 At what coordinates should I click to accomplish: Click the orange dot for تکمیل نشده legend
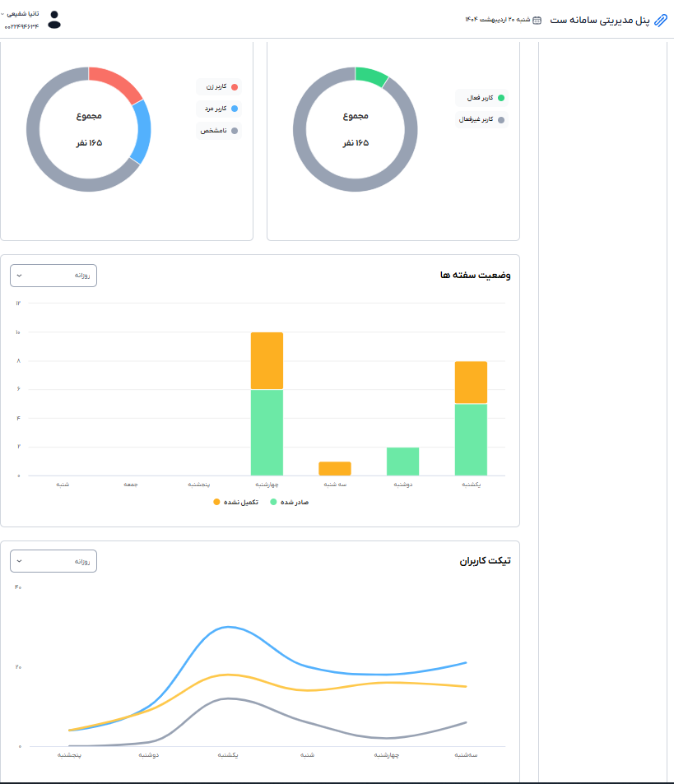pos(217,502)
